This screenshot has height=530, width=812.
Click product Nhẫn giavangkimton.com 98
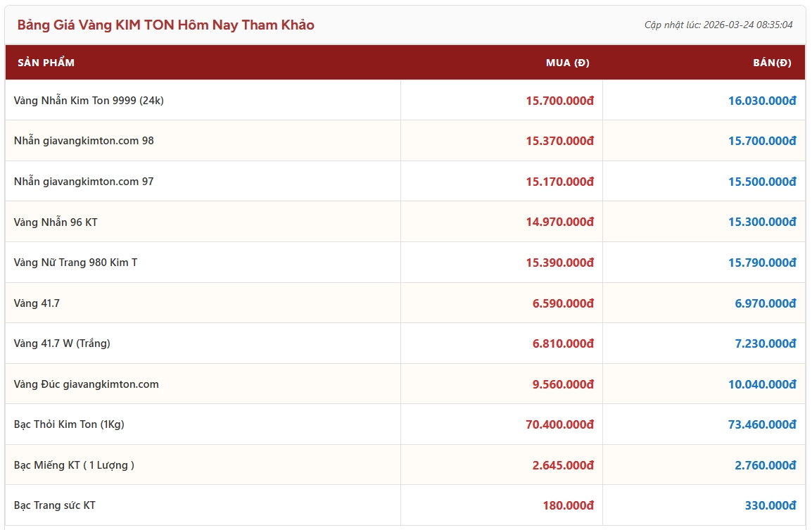tap(84, 141)
